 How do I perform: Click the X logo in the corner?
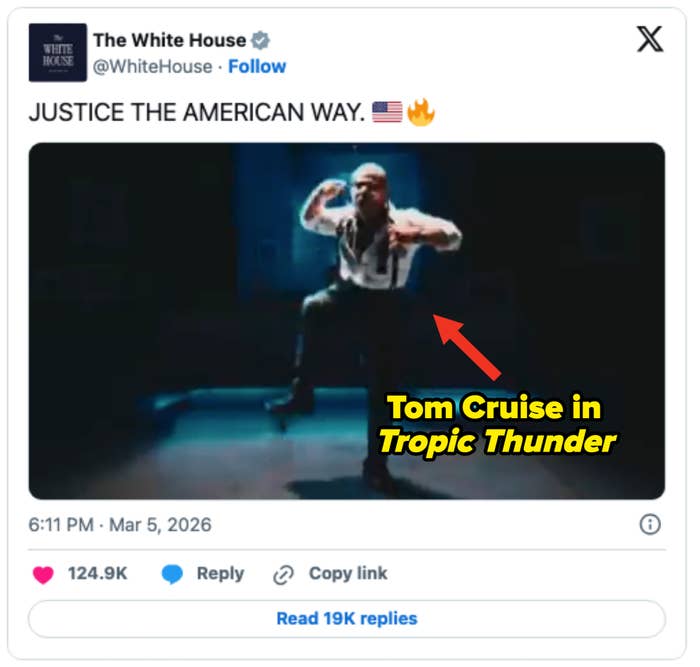pyautogui.click(x=649, y=40)
